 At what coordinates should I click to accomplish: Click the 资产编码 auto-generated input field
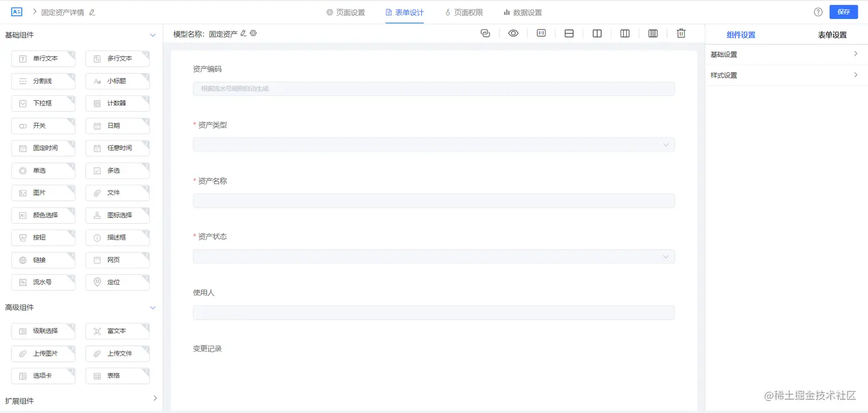434,88
